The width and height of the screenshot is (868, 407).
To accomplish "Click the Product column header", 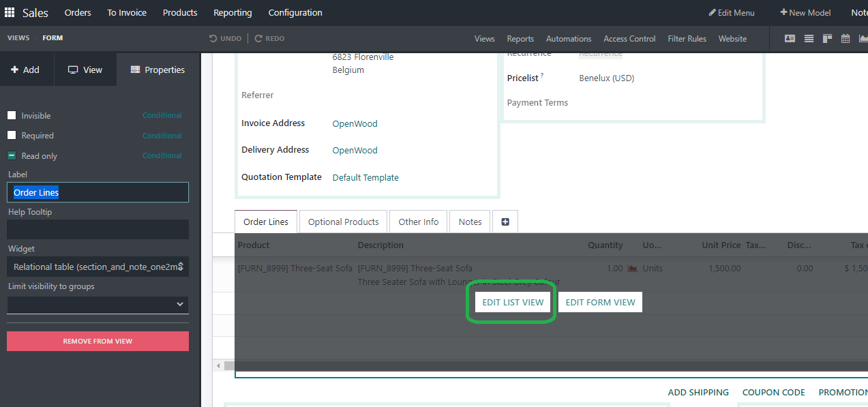I will tap(254, 245).
